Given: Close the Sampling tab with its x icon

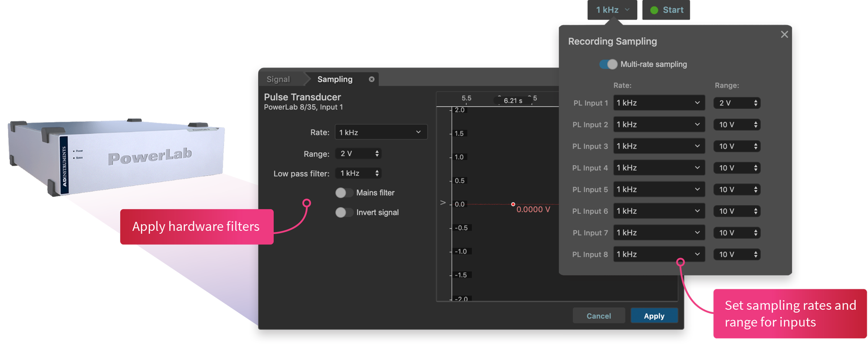Looking at the screenshot, I should pos(372,79).
